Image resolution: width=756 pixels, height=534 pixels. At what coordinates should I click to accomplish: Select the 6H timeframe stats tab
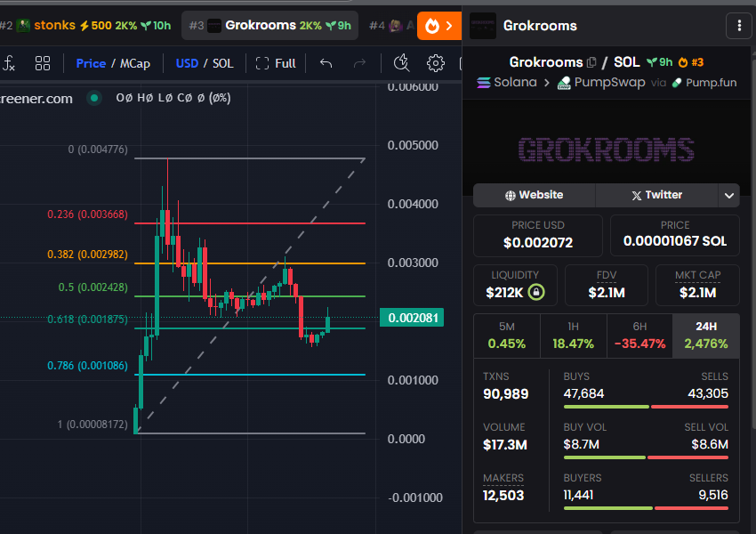click(639, 336)
